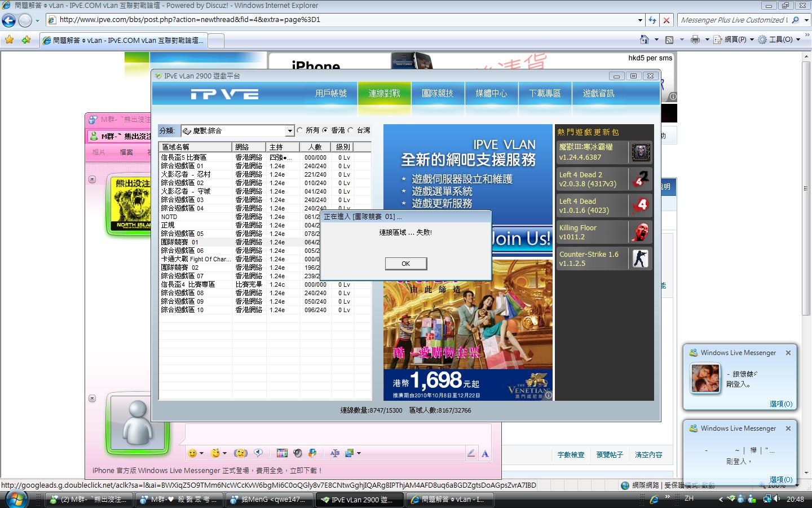Click the 字數檢查 link

click(x=571, y=454)
